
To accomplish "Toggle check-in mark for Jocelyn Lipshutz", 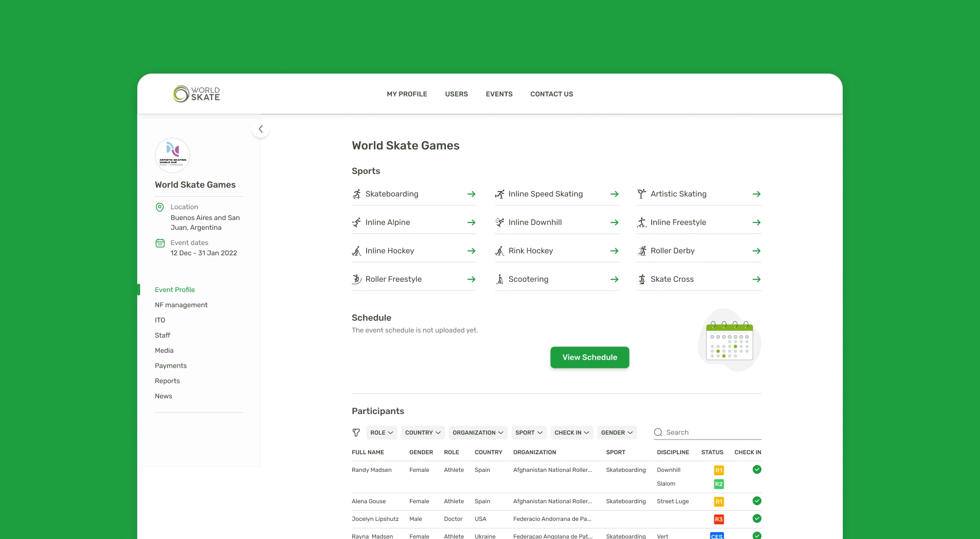I will click(x=757, y=518).
